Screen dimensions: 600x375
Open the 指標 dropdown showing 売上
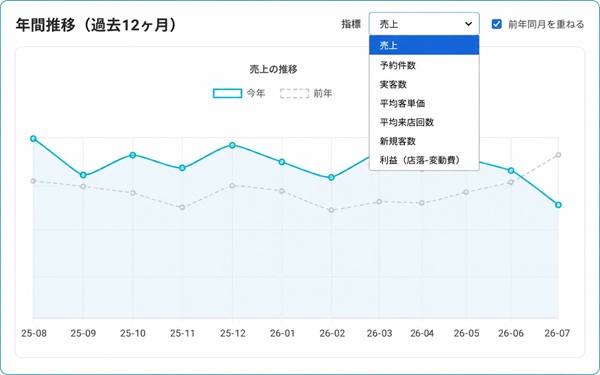(x=424, y=24)
